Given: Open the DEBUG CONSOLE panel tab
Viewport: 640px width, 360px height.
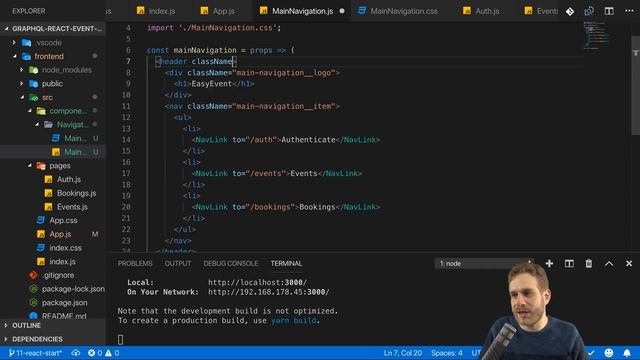Looking at the screenshot, I should (x=231, y=264).
